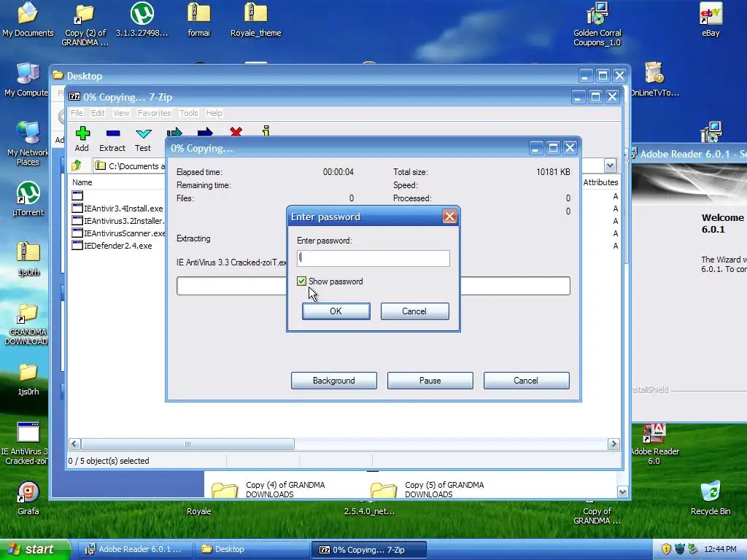
Task: Click the yellow Info toolbar icon
Action: (x=266, y=131)
